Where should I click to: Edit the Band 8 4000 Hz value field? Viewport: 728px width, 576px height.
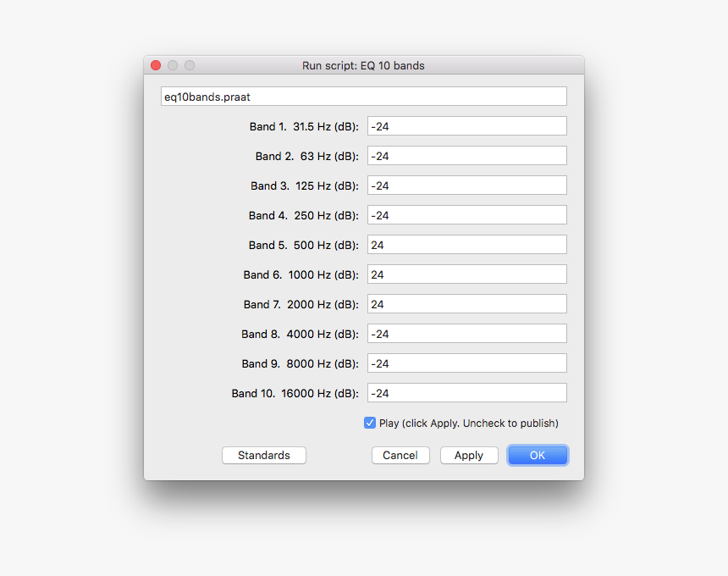coord(466,334)
